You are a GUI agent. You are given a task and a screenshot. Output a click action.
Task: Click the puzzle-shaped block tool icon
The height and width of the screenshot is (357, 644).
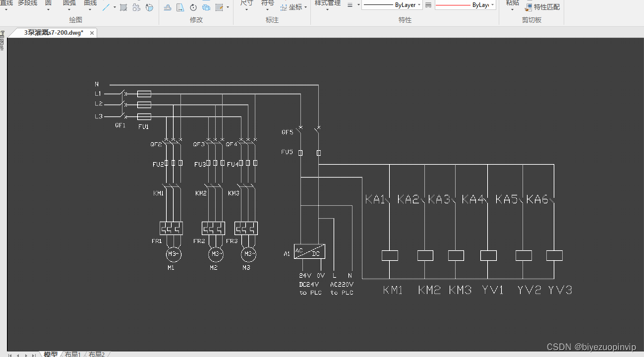(136, 7)
